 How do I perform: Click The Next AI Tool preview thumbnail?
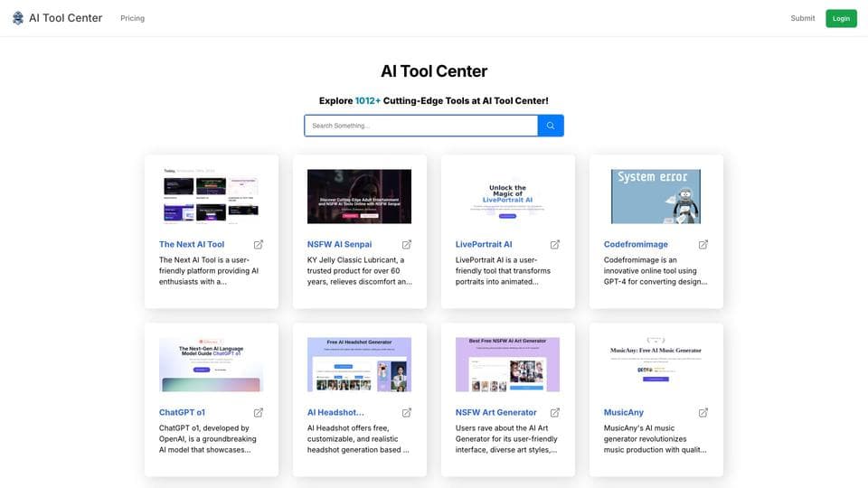[x=211, y=196]
